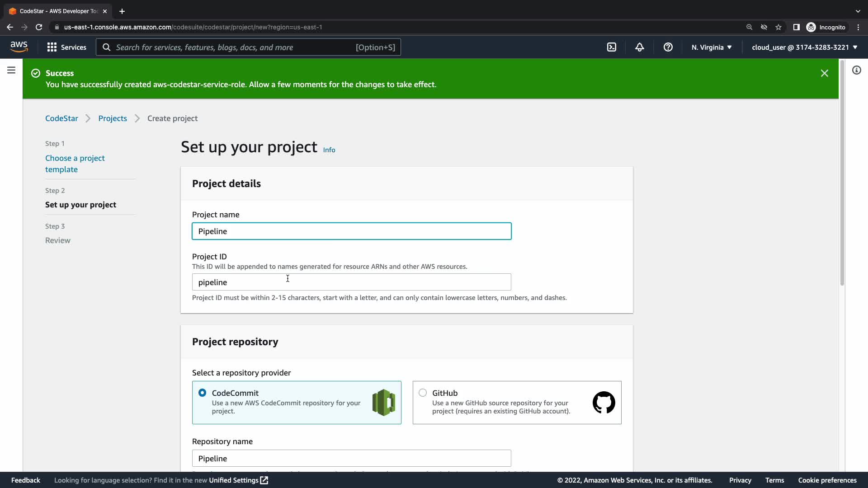This screenshot has height=488, width=868.
Task: Go to Projects breadcrumb
Action: tap(113, 118)
